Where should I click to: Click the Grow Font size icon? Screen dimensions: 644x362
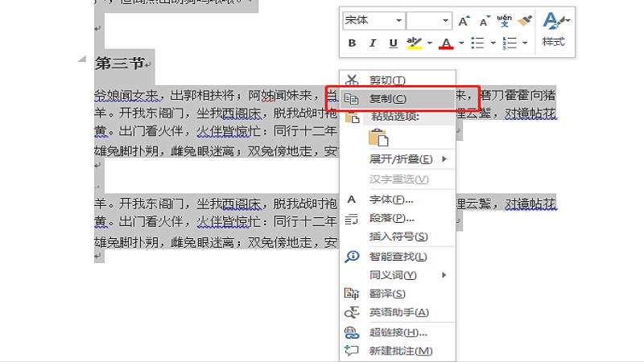464,21
